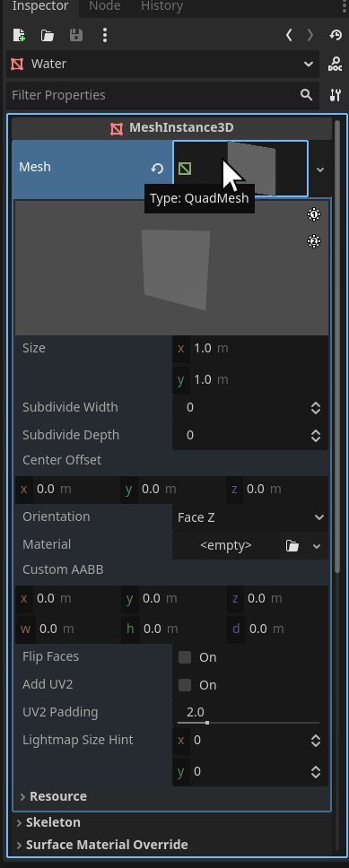Click the filter properties search icon
Screen dimensions: 349x868
coord(306,95)
